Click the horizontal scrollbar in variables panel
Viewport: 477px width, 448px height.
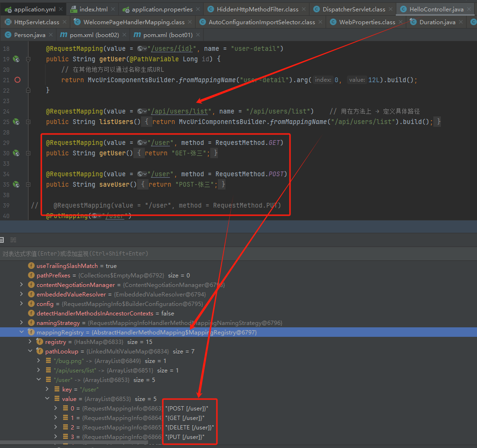pyautogui.click(x=74, y=442)
